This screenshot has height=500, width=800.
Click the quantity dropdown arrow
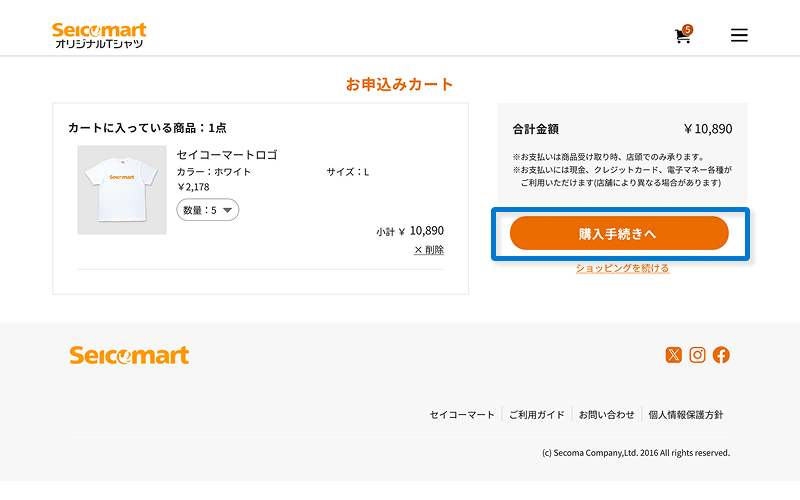[x=228, y=210]
